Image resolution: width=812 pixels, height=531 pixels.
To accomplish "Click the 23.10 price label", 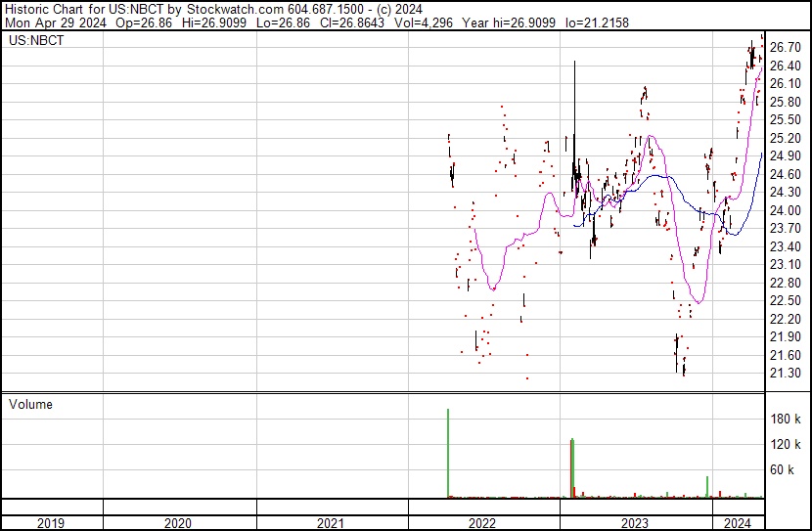I will [786, 264].
